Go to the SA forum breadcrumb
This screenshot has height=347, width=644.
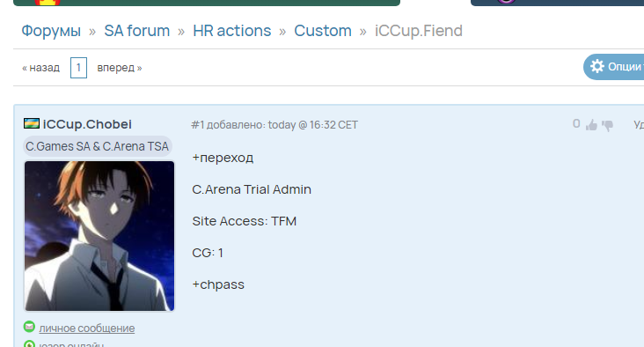point(136,31)
